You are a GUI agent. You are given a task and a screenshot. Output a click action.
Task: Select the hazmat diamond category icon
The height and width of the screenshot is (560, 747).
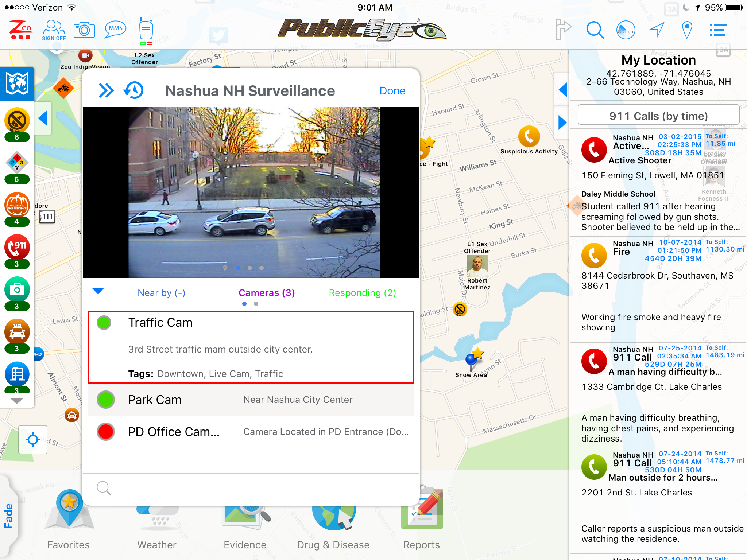tap(17, 167)
